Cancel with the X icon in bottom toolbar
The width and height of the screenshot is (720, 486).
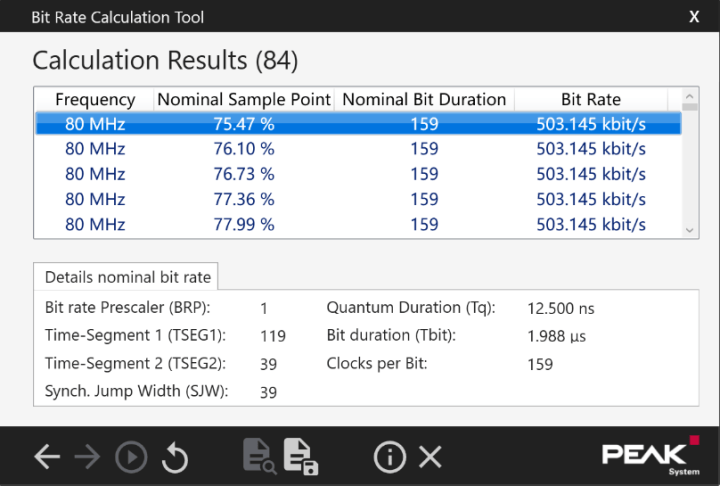pyautogui.click(x=430, y=457)
